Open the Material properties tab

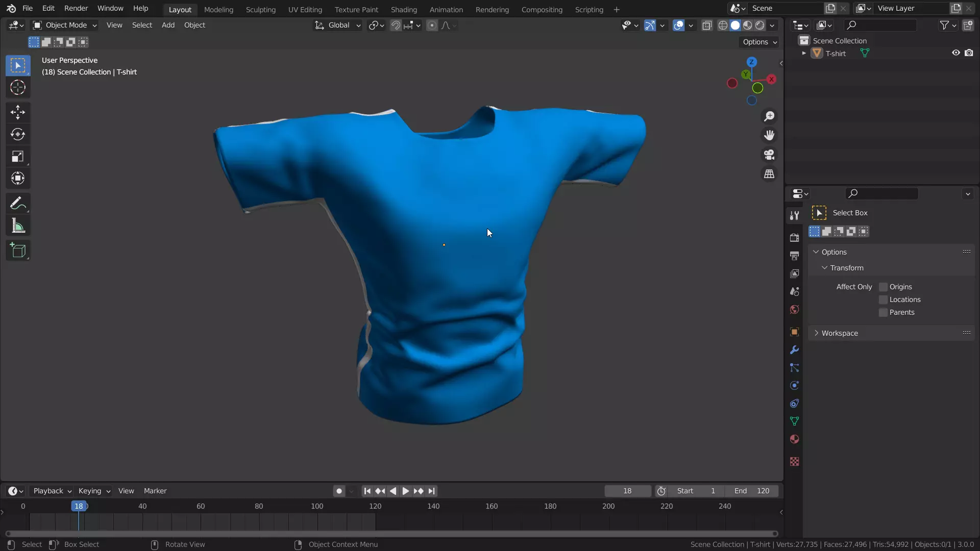tap(794, 439)
